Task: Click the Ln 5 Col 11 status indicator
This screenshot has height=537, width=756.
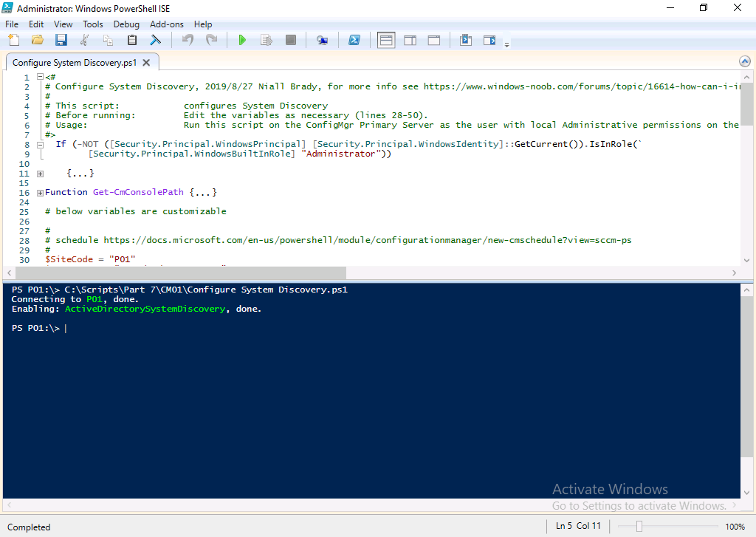Action: pyautogui.click(x=578, y=526)
